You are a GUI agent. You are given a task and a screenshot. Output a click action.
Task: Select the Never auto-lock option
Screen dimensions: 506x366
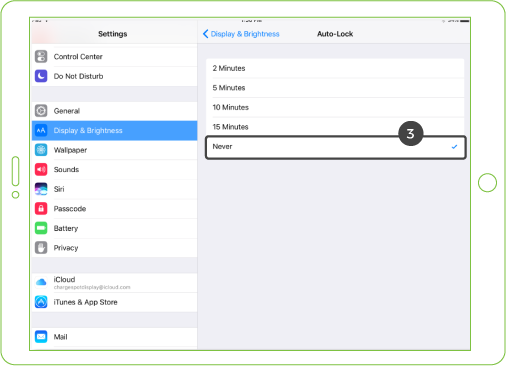[x=335, y=147]
